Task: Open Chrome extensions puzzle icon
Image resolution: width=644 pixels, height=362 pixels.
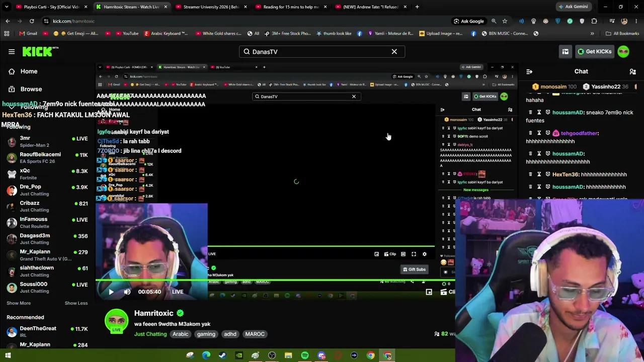Action: point(594,21)
